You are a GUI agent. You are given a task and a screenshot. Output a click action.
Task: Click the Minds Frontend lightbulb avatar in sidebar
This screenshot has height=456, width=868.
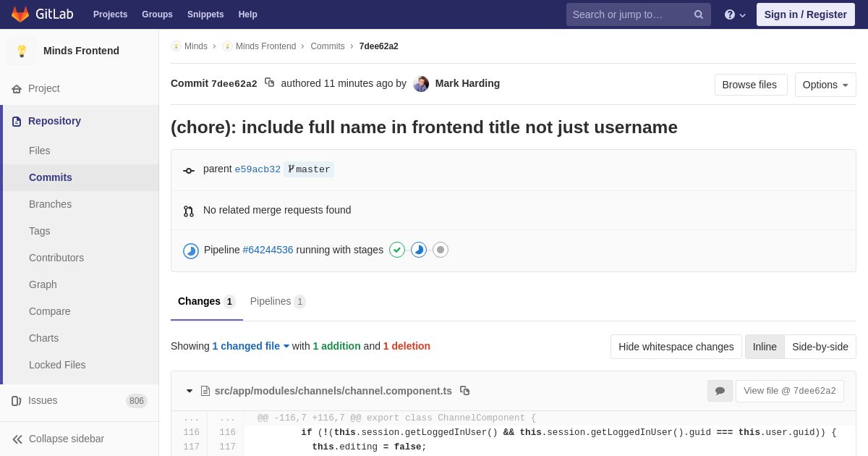click(x=22, y=51)
